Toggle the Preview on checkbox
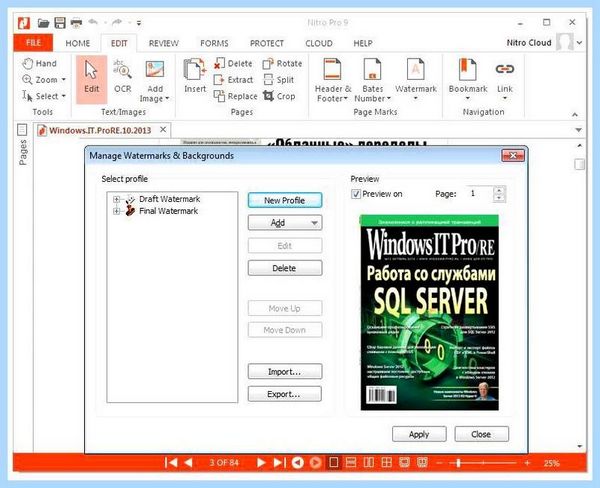 [x=356, y=194]
